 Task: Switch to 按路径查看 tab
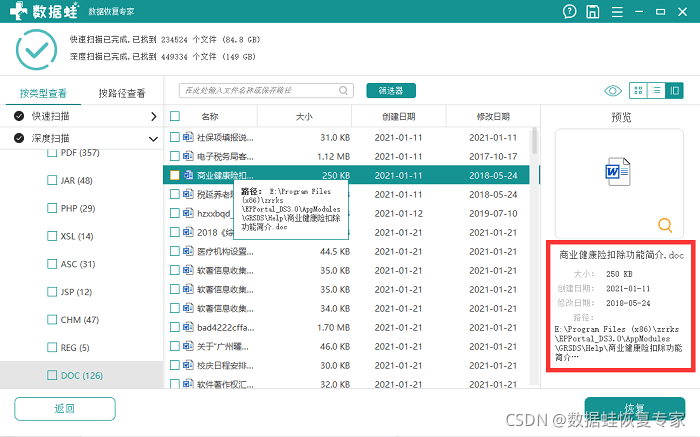click(122, 93)
